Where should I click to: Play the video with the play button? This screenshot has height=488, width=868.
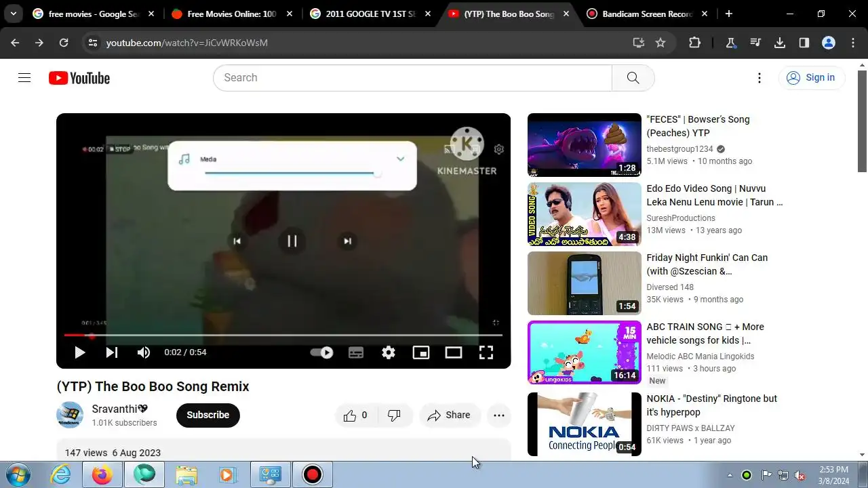[x=79, y=352]
